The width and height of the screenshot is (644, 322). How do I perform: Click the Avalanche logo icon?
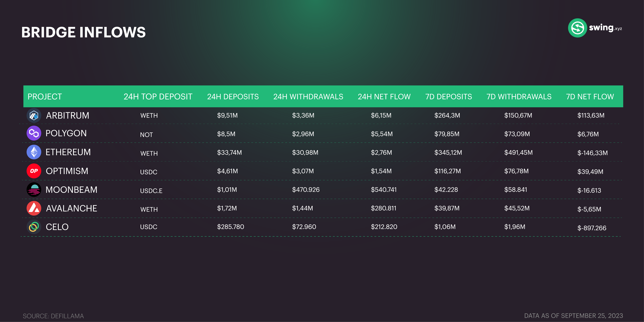click(x=34, y=208)
